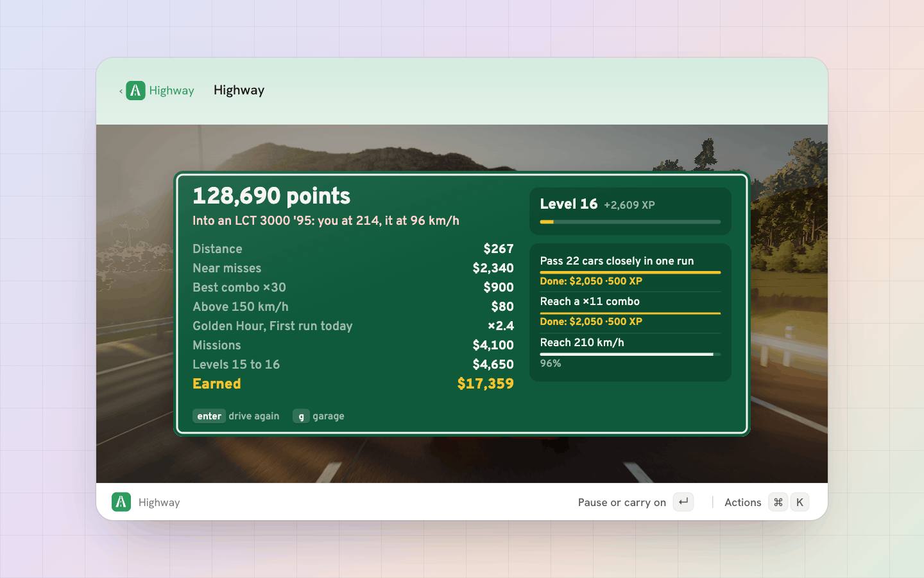924x578 pixels.
Task: Click the yellow Earned label
Action: [217, 384]
